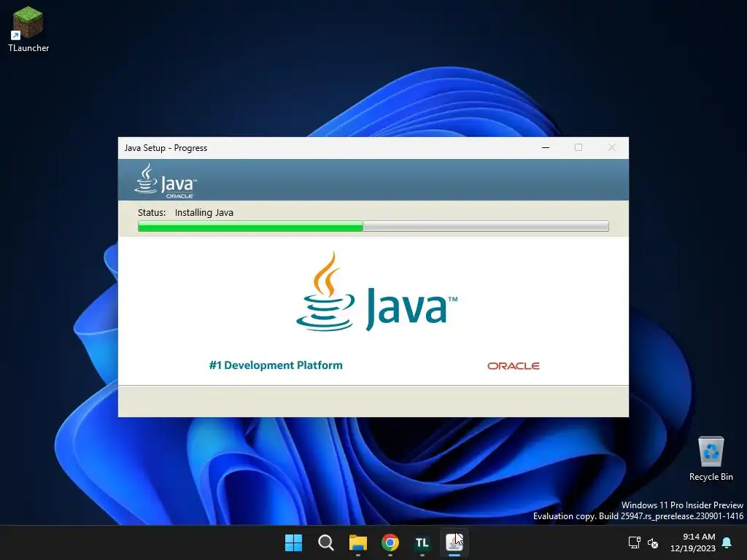Viewport: 747px width, 560px height.
Task: Switch to Google Chrome in taskbar
Action: 390,542
